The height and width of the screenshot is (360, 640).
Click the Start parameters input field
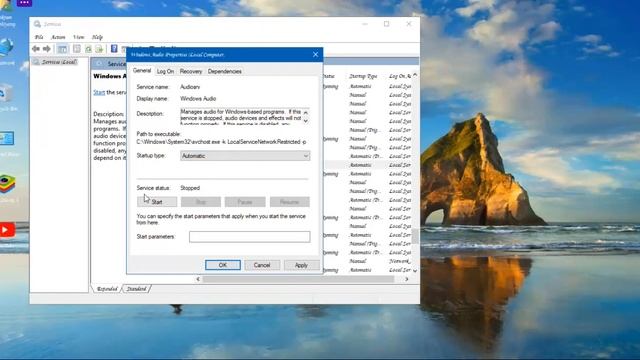pos(249,237)
